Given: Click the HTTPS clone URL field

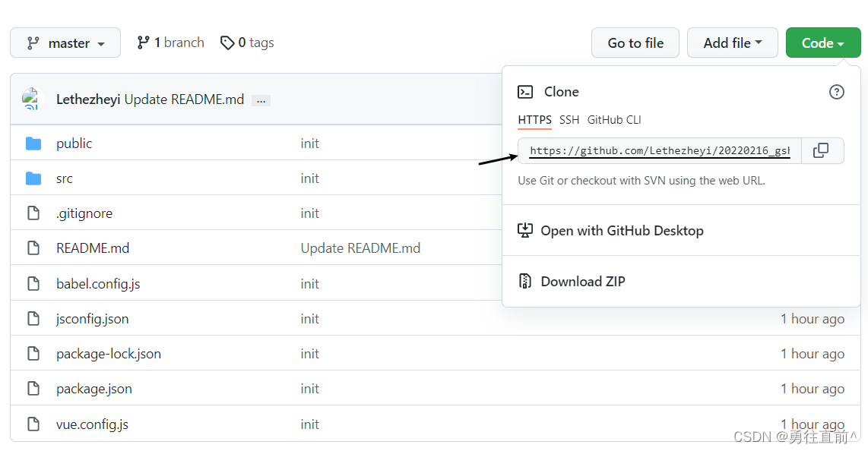Looking at the screenshot, I should click(659, 151).
